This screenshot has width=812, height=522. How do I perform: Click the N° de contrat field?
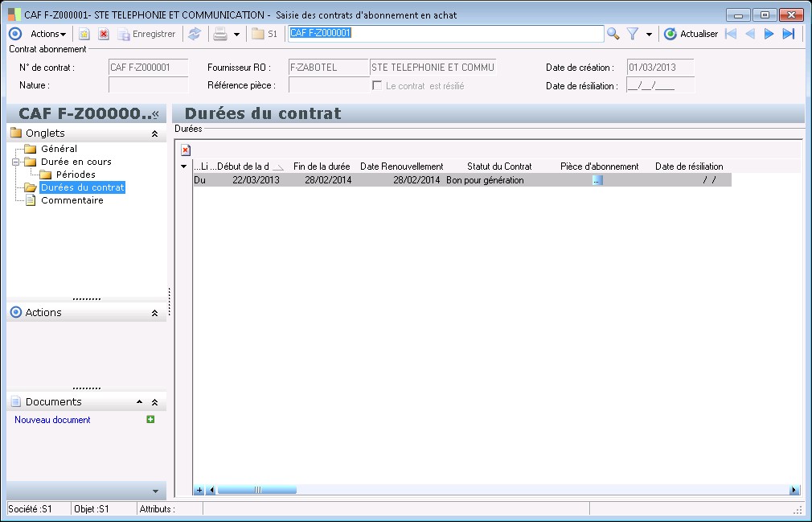tap(148, 68)
